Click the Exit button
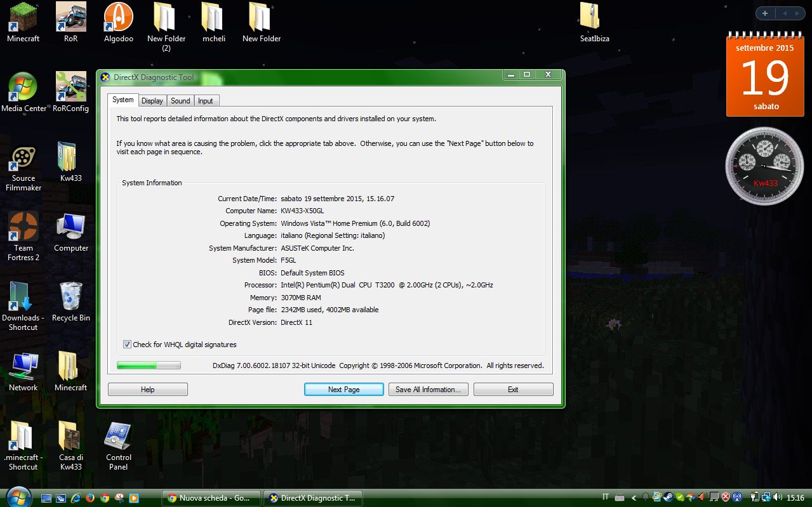The height and width of the screenshot is (507, 812). pyautogui.click(x=513, y=390)
